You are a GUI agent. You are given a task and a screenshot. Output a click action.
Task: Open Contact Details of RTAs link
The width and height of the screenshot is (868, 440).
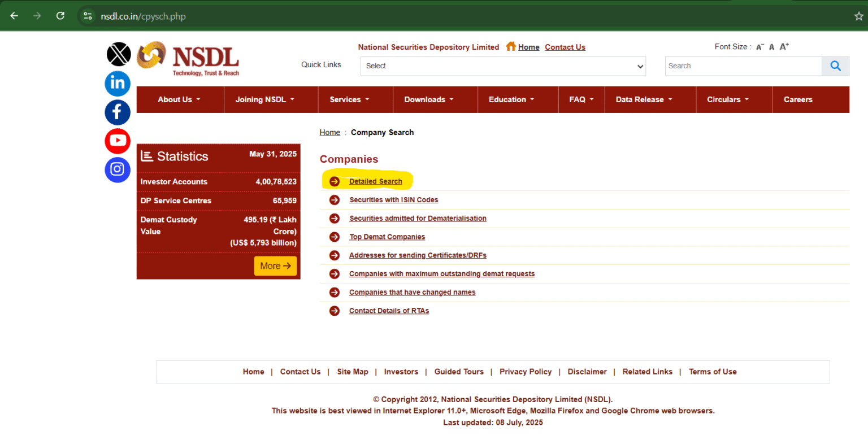point(389,311)
